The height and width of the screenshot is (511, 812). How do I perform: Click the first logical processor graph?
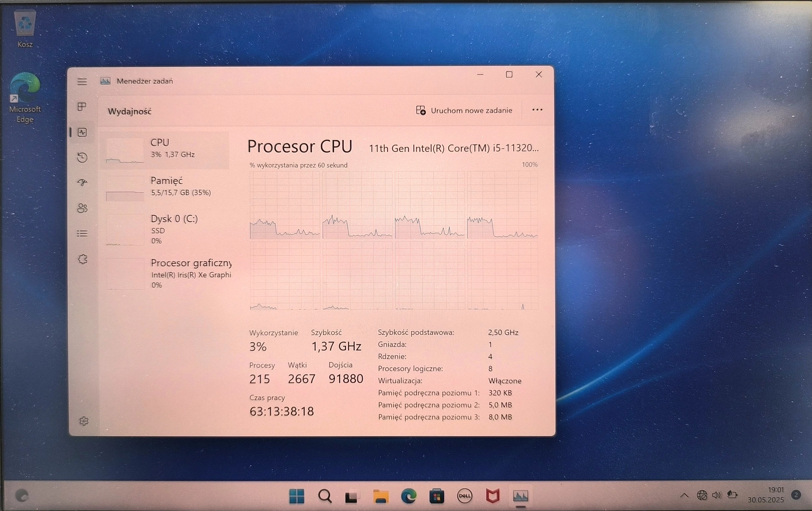[285, 205]
